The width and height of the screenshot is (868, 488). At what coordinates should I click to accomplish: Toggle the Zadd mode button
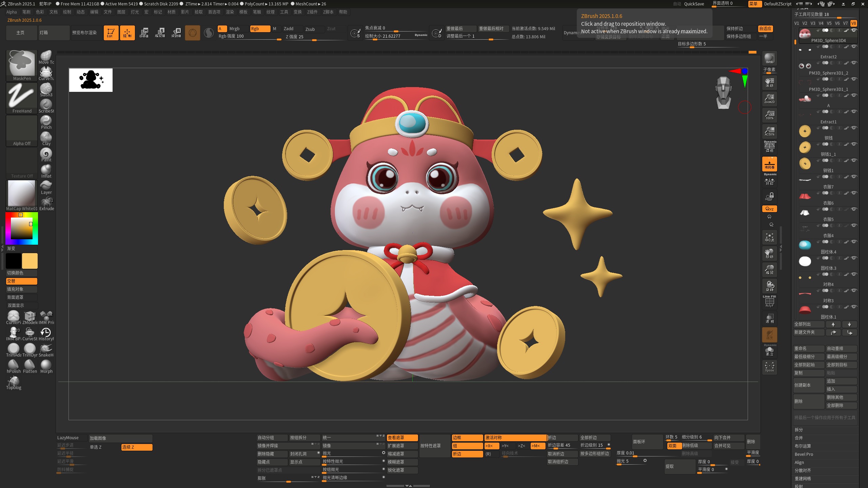pos(292,29)
